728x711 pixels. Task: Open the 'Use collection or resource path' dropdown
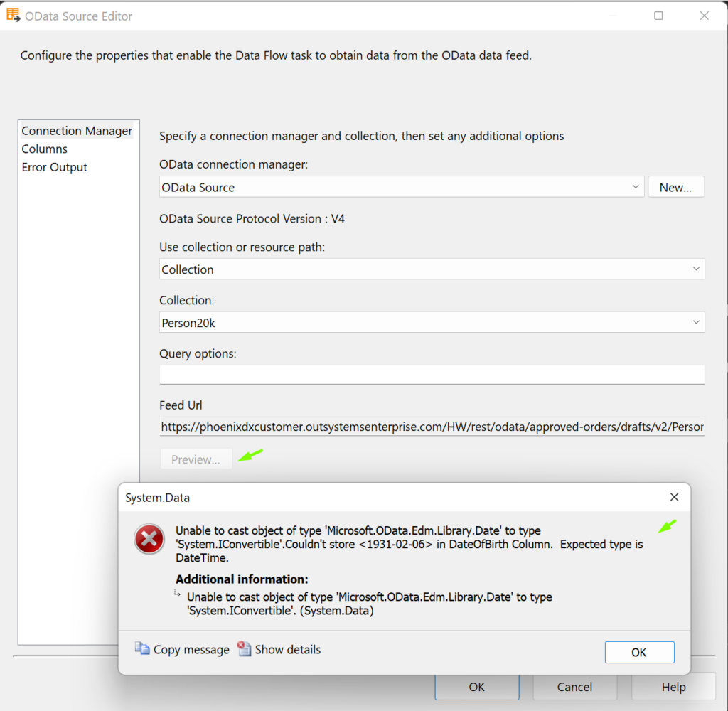(x=695, y=269)
